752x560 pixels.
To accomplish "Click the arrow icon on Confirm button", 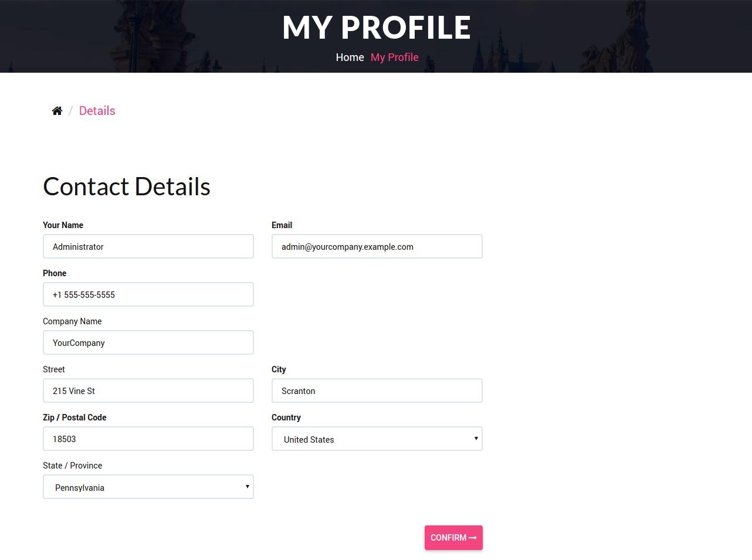I will click(473, 538).
